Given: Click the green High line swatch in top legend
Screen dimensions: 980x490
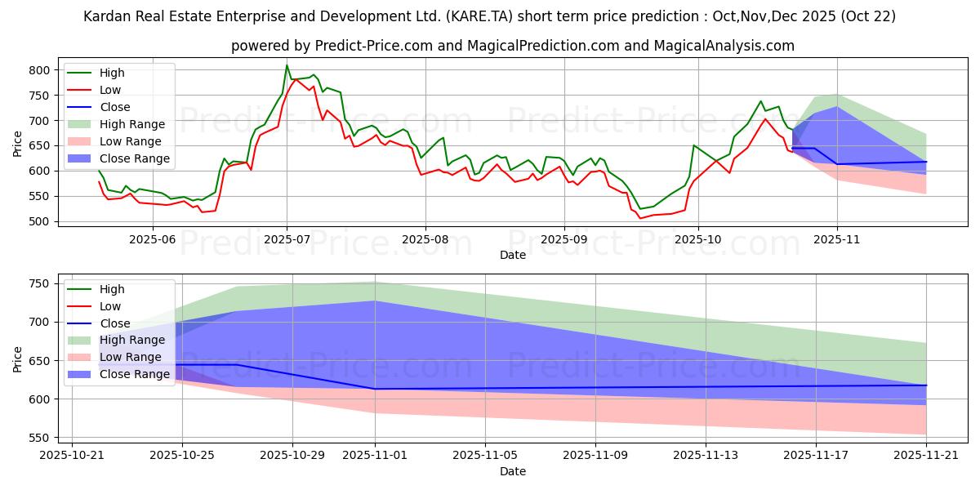Looking at the screenshot, I should pyautogui.click(x=81, y=73).
